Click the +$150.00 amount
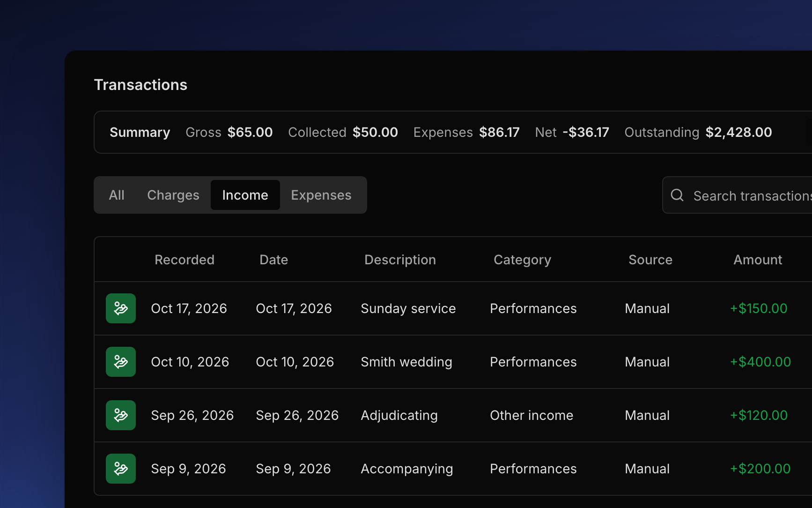The image size is (812, 508). [x=759, y=308]
